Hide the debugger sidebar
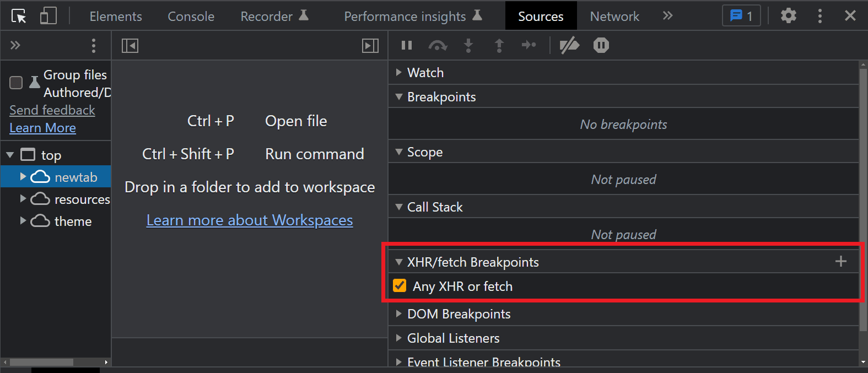868x373 pixels. point(370,46)
